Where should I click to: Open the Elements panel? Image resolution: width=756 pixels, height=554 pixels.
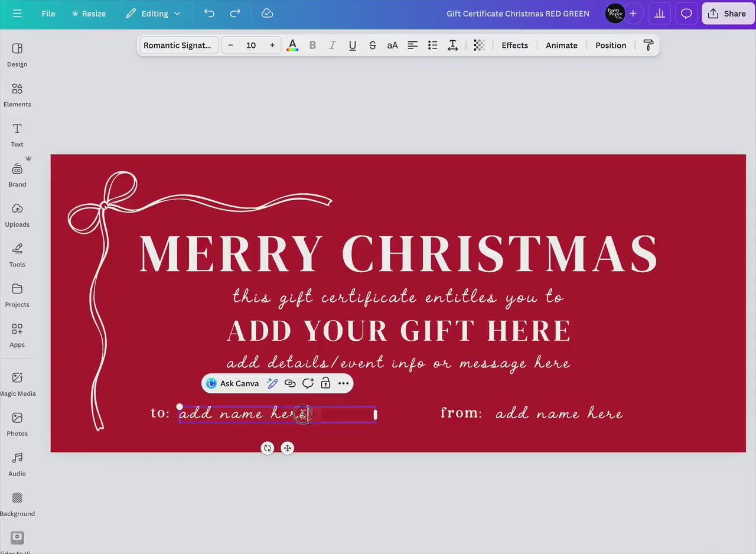(x=17, y=94)
